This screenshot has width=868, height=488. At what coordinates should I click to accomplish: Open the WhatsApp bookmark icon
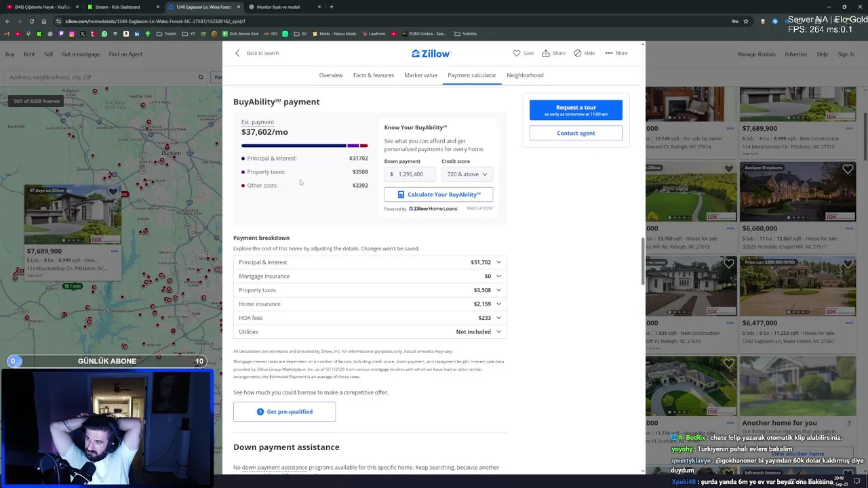click(x=104, y=34)
